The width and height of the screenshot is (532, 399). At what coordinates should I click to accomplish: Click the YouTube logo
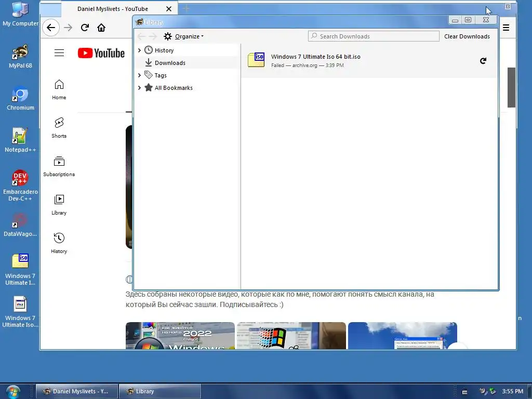(x=101, y=53)
